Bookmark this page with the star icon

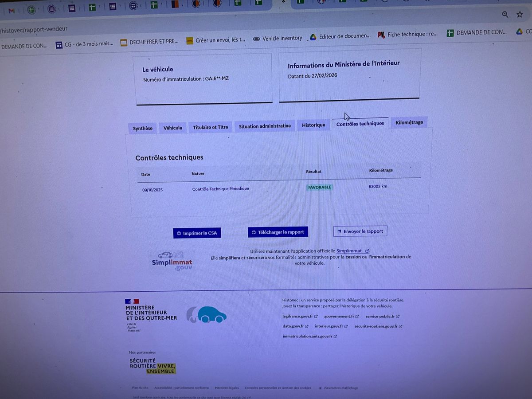(x=520, y=15)
